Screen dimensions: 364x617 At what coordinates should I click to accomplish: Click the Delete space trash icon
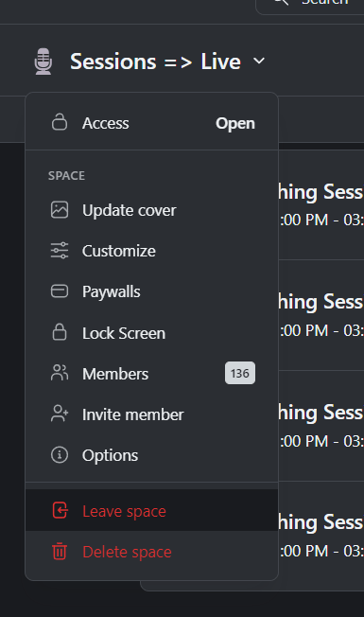[60, 551]
